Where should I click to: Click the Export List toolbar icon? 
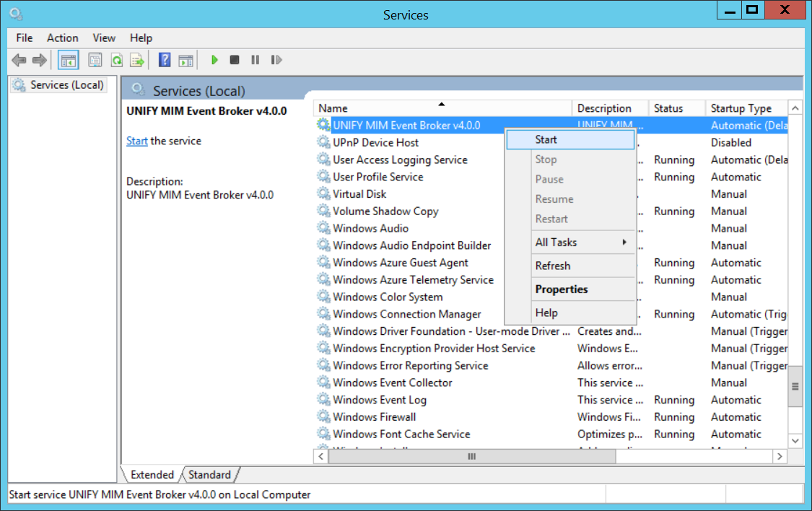tap(137, 60)
